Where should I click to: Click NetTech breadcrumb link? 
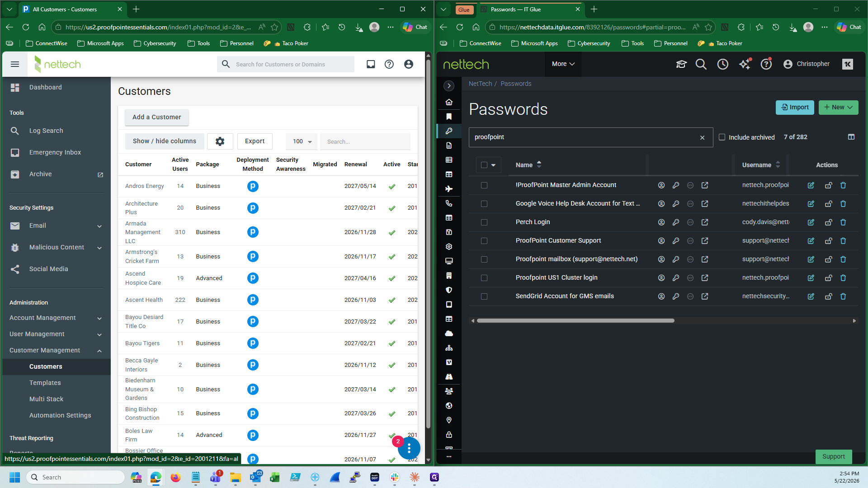pos(480,84)
